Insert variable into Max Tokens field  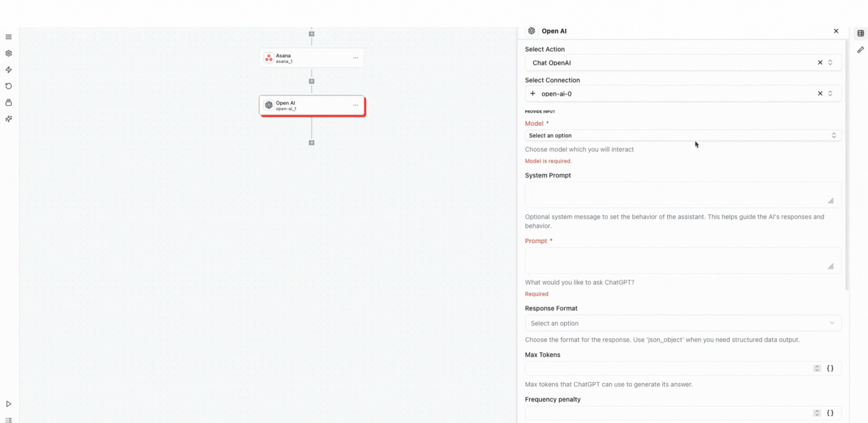(830, 368)
